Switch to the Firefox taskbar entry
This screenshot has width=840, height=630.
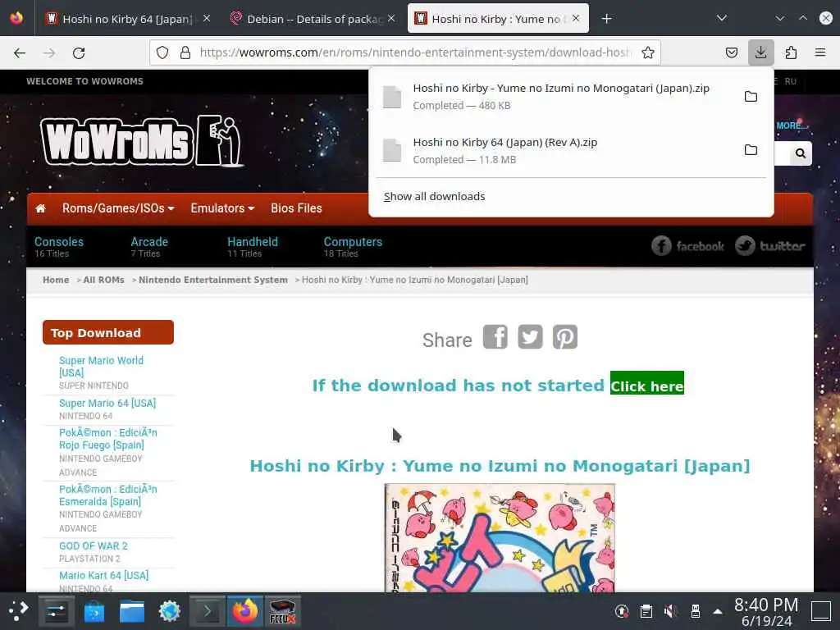point(244,610)
